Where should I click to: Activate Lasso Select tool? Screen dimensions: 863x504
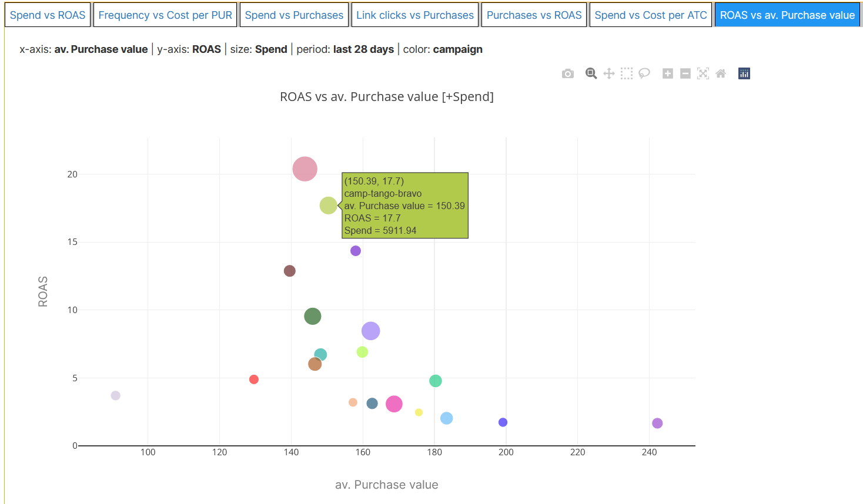coord(644,73)
